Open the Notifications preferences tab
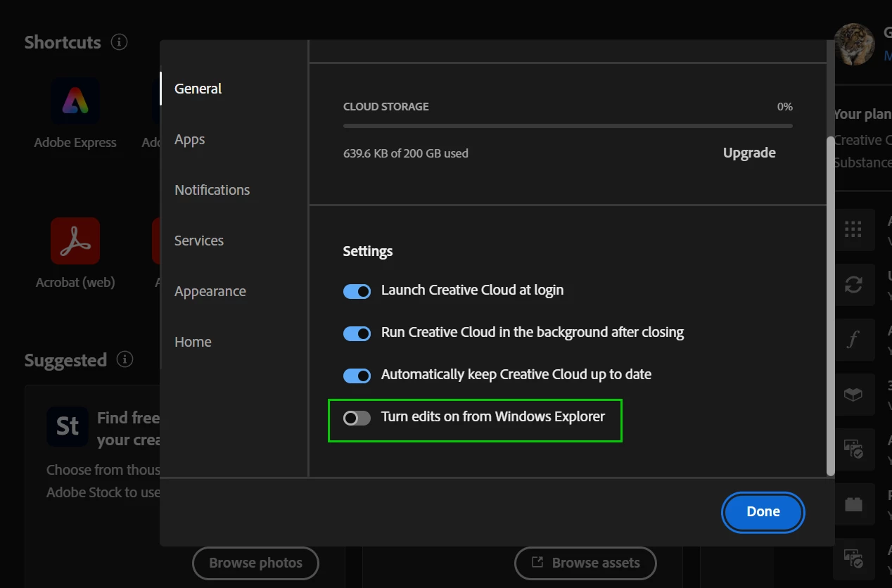 pos(212,190)
